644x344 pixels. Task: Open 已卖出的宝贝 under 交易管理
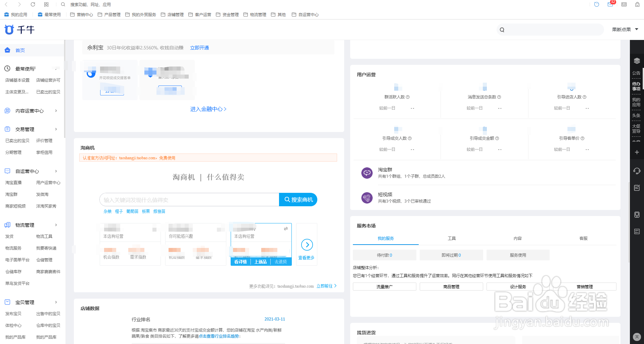(x=17, y=141)
